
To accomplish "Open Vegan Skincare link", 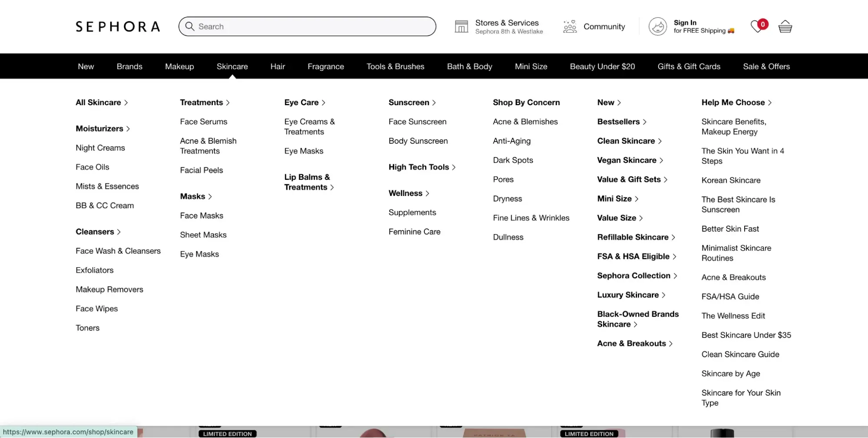I will click(630, 160).
